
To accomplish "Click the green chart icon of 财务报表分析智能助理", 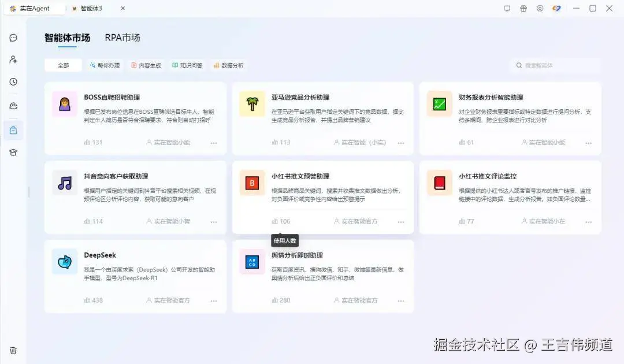I will (x=439, y=104).
